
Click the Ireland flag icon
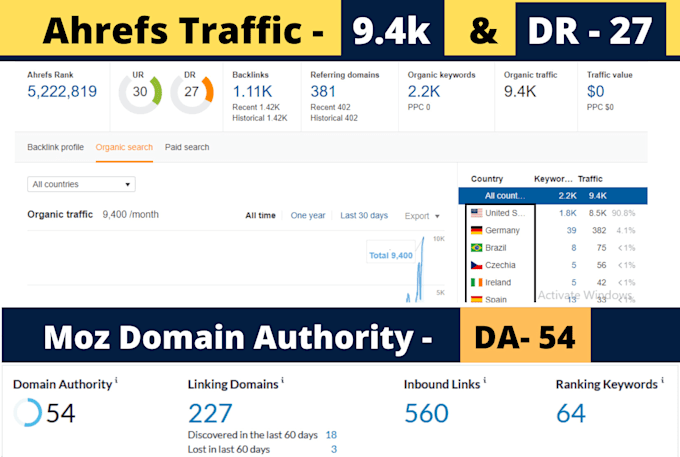tap(477, 282)
